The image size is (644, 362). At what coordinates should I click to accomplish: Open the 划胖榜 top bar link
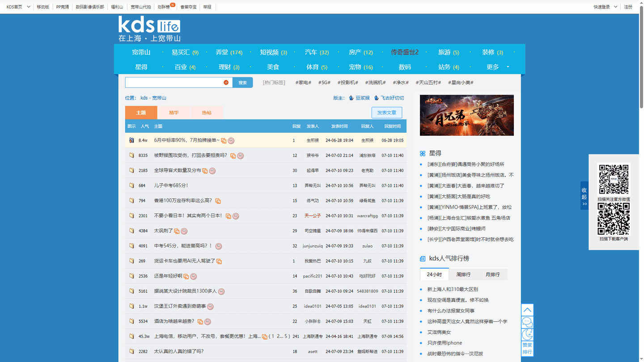[x=164, y=7]
